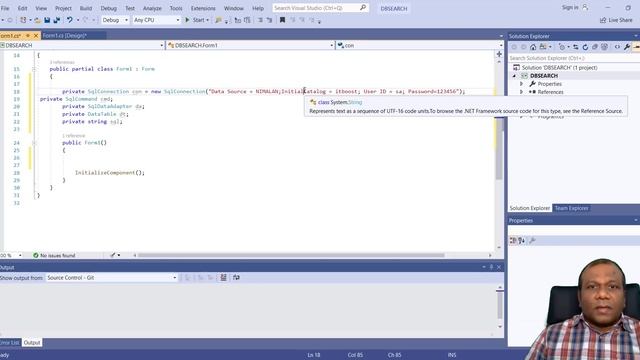
Task: Click the Home icon in Solution Explorer
Action: (533, 47)
